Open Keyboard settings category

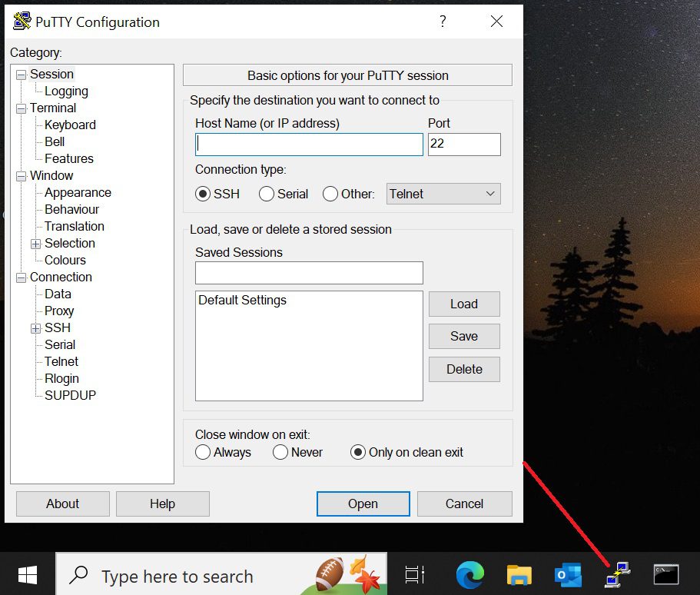tap(70, 125)
